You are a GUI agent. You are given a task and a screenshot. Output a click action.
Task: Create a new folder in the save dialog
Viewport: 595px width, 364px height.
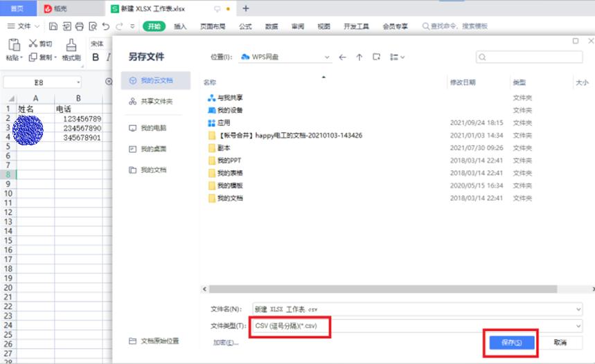(x=376, y=57)
